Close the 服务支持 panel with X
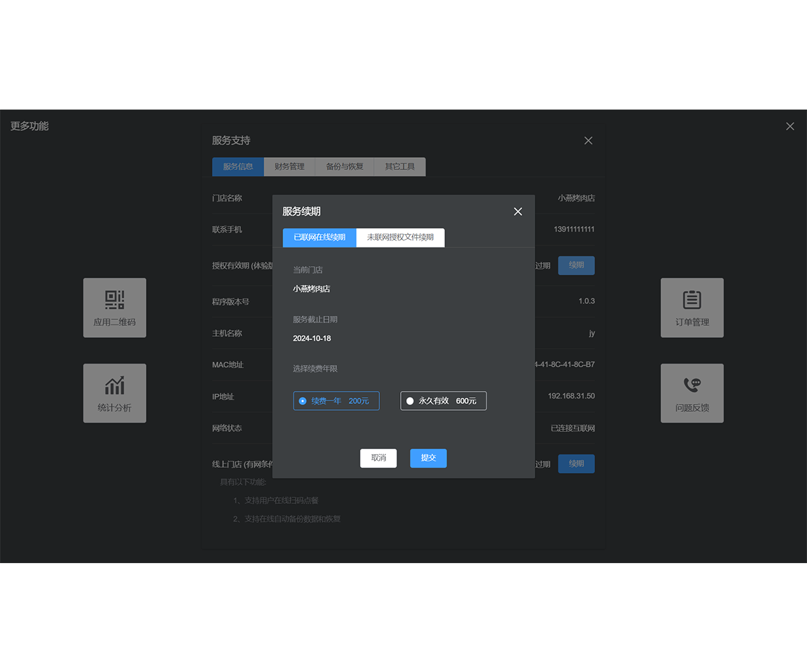Image resolution: width=807 pixels, height=672 pixels. click(588, 140)
